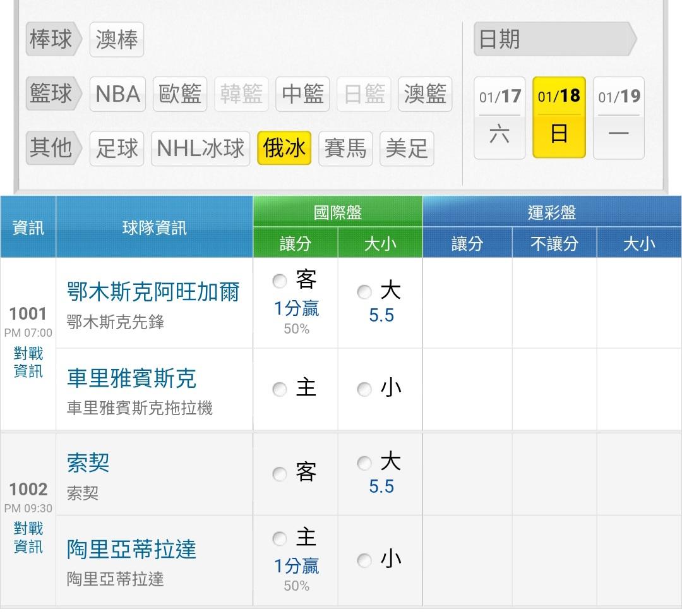Select 大 5.5 radio for game 1001
This screenshot has height=616, width=682.
pos(364,292)
